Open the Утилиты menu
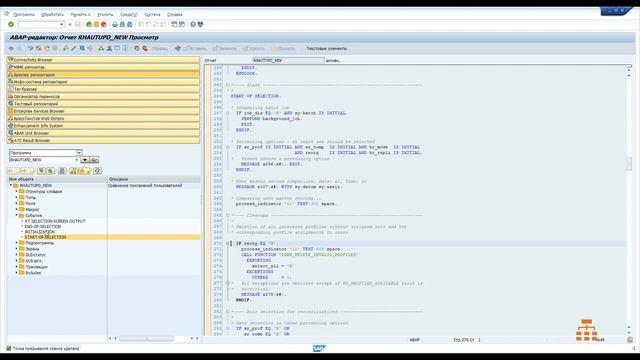The image size is (640, 360). coord(105,14)
